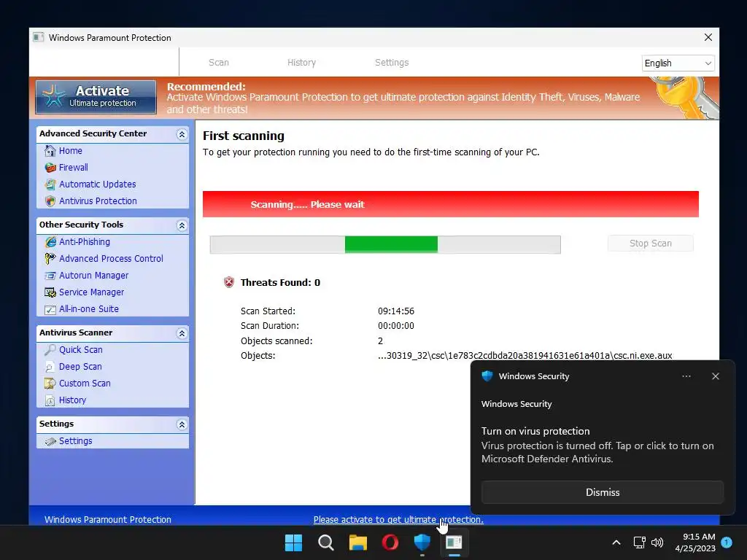Click the Anti-Phishing globe icon

coord(50,242)
